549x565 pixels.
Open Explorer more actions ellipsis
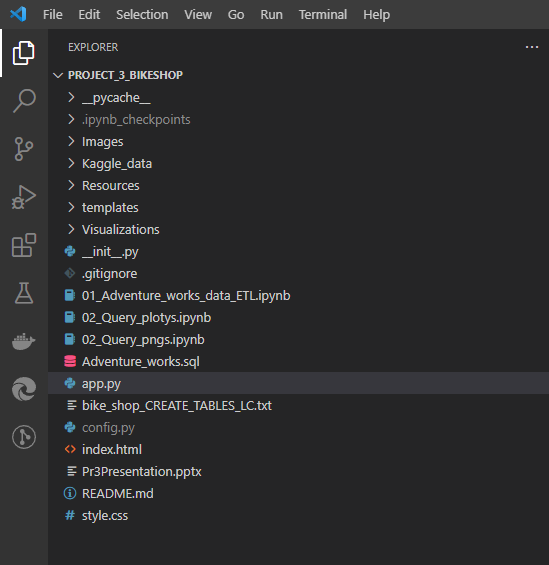tap(532, 47)
